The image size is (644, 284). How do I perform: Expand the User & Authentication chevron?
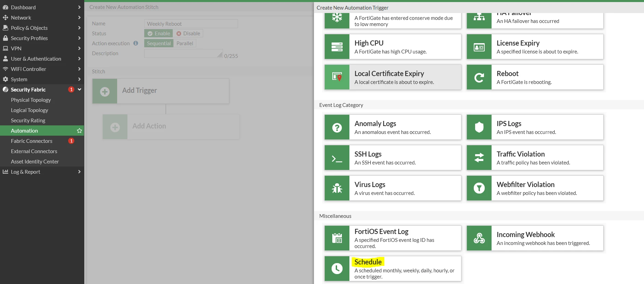(79, 59)
